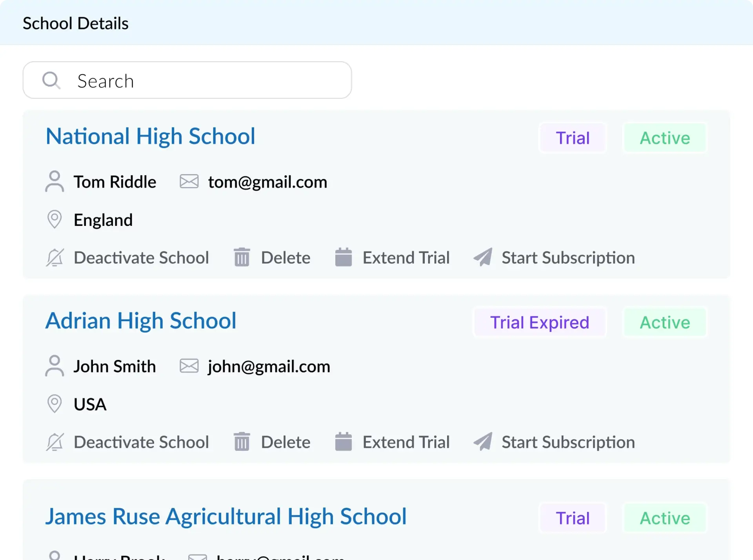Extend Trial for Adrian High School

[406, 442]
